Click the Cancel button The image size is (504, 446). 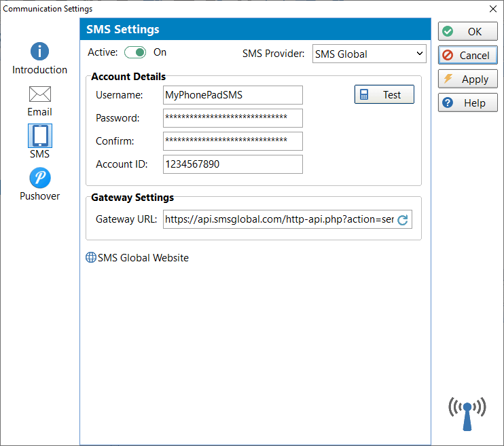468,55
